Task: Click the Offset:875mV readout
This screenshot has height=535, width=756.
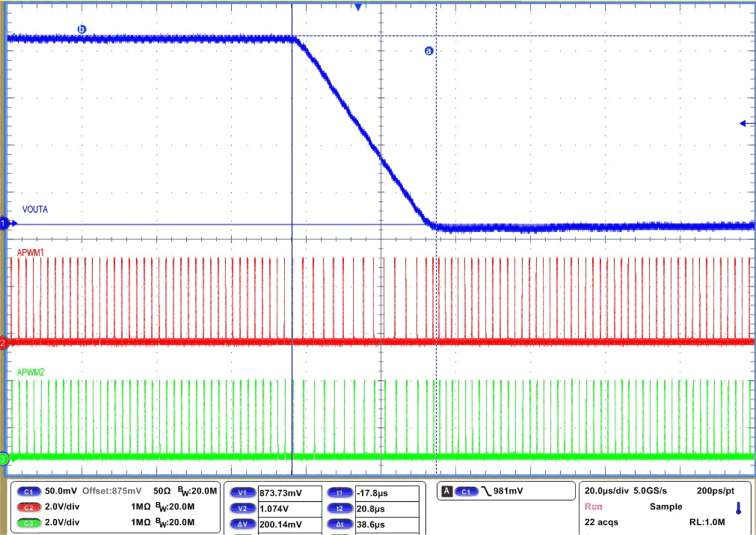Action: [112, 491]
